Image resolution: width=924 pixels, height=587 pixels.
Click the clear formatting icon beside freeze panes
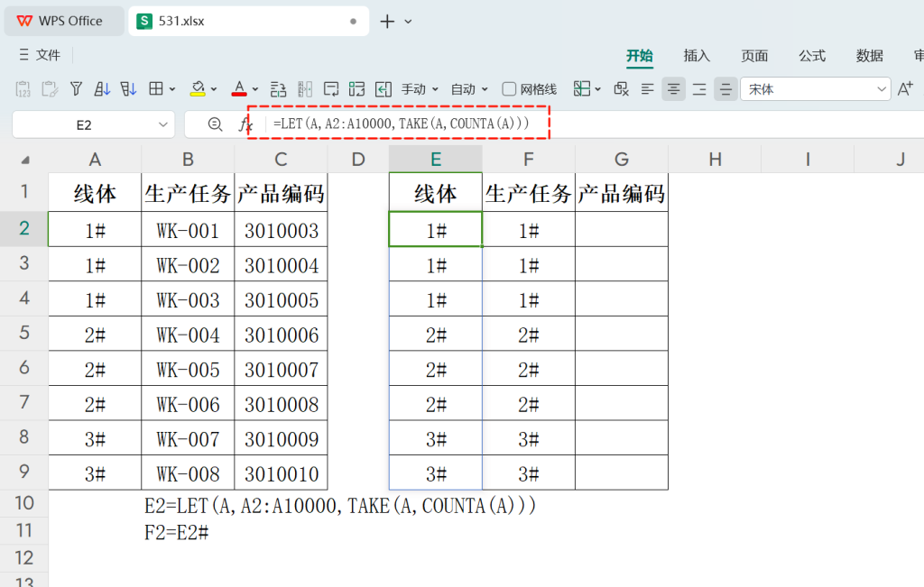pos(621,89)
